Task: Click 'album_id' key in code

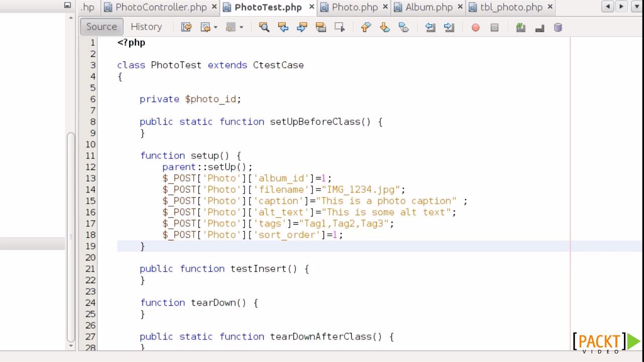Action: pyautogui.click(x=281, y=178)
